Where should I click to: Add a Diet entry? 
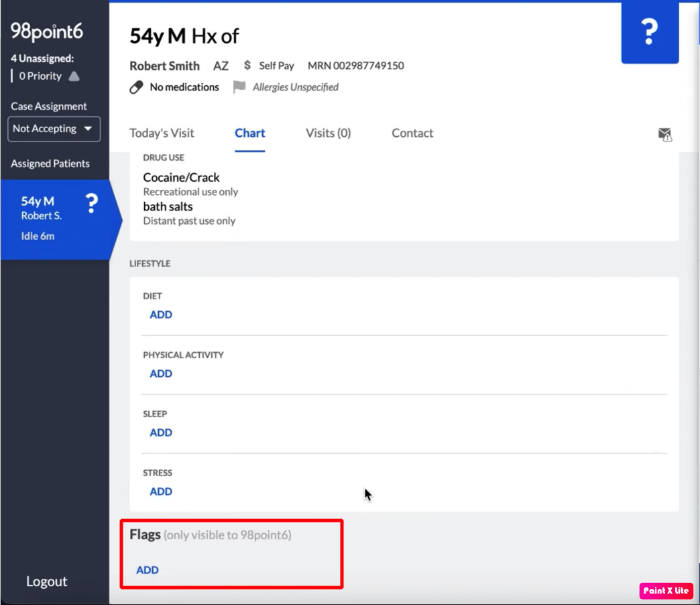point(161,315)
